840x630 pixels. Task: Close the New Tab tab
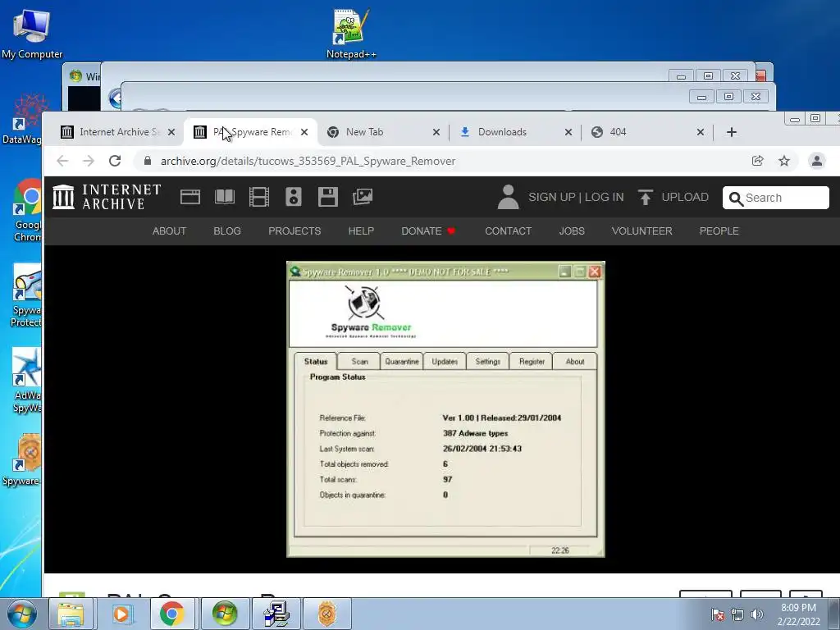click(x=436, y=132)
